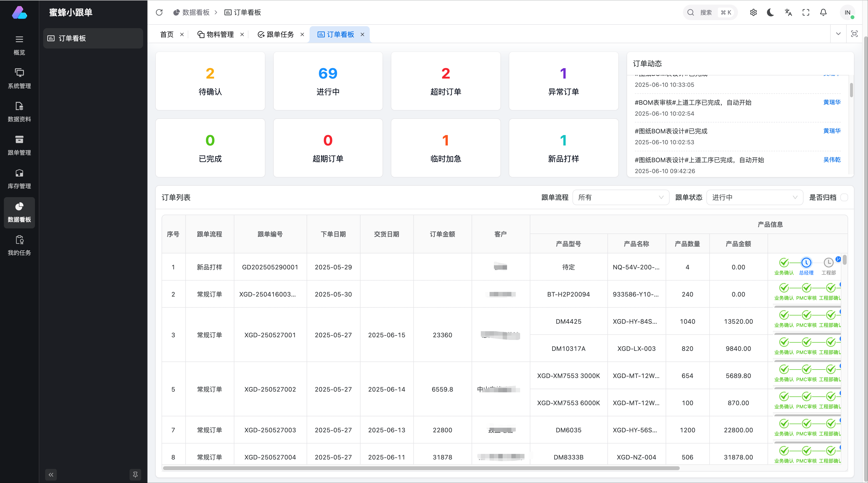Toggle dark mode with the moon icon
This screenshot has height=483, width=868.
771,12
